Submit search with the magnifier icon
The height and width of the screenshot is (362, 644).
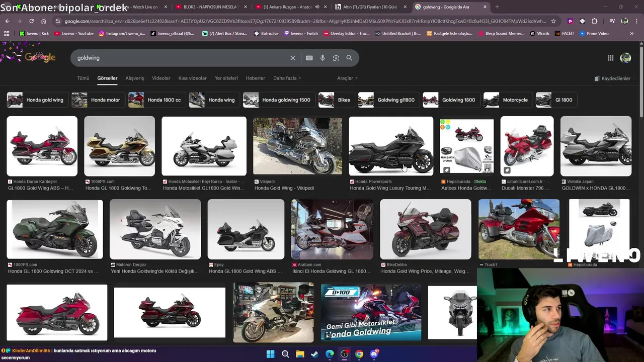349,58
